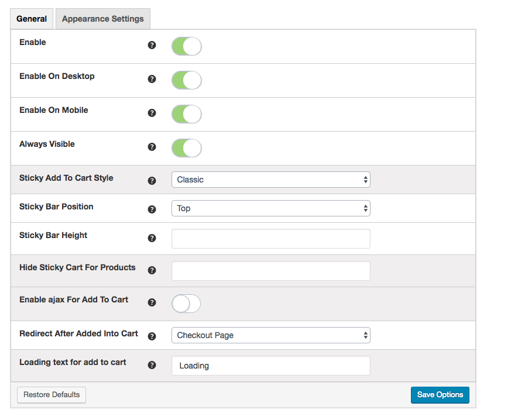Click help icon for Sticky Bar Height
Screen dimensions: 511x420
(152, 238)
